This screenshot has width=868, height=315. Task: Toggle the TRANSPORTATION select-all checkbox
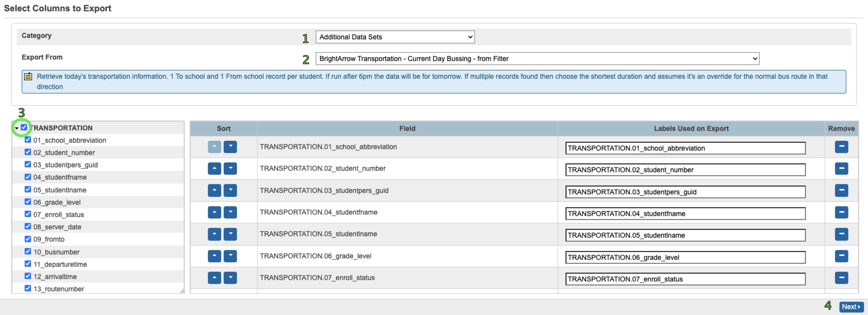point(24,127)
